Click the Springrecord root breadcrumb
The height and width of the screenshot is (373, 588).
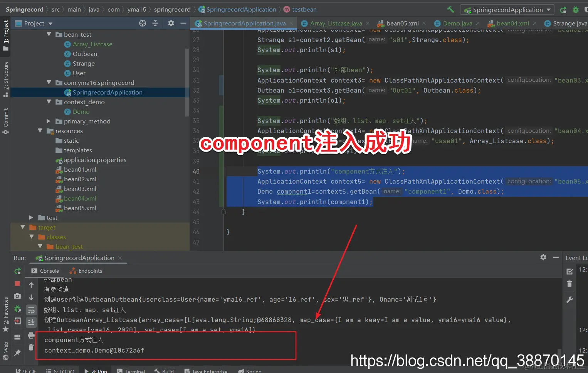24,9
